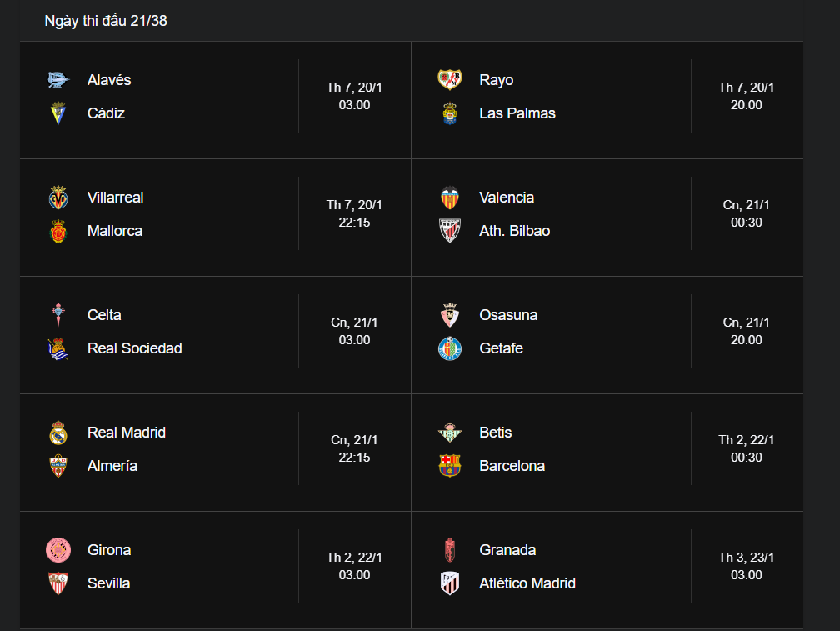
Task: Open the Osasuna vs Getafe kickoff time
Action: point(747,331)
